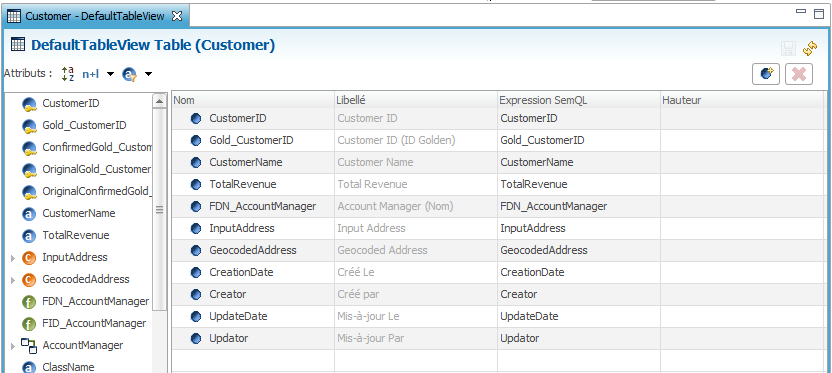Click the 'Créé par' label cell
This screenshot has height=373, width=832.
(416, 294)
